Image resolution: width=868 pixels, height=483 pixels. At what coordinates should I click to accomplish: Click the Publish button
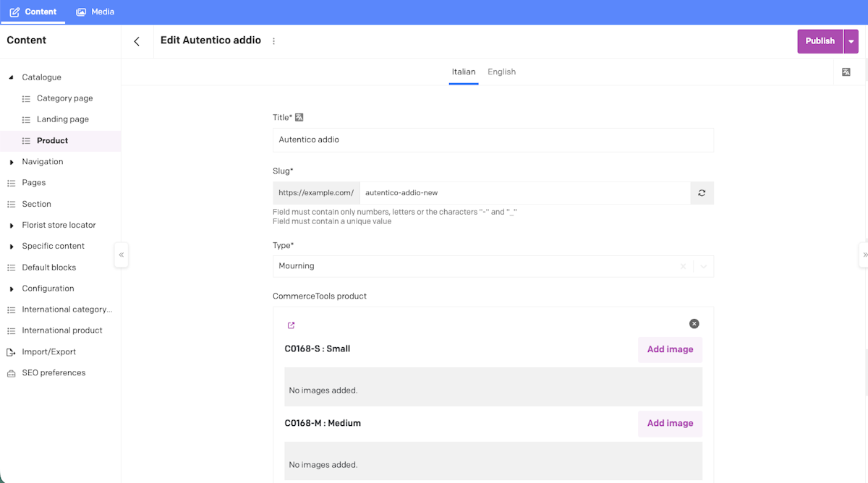[820, 41]
